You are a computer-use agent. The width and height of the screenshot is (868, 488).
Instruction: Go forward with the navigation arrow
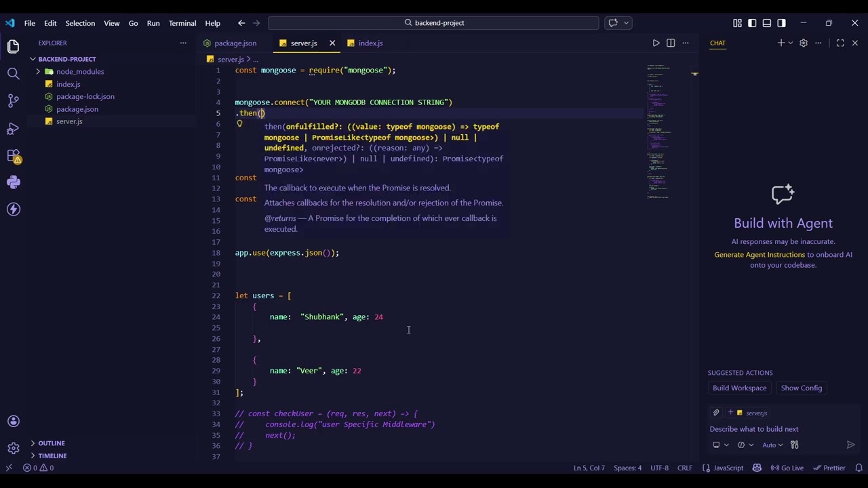pyautogui.click(x=256, y=23)
